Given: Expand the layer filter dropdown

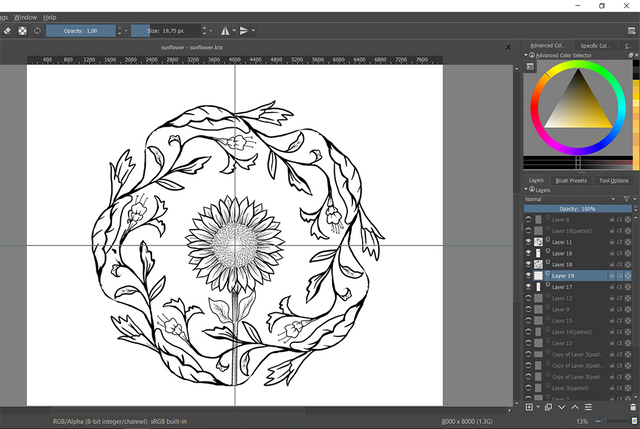Looking at the screenshot, I should click(627, 199).
